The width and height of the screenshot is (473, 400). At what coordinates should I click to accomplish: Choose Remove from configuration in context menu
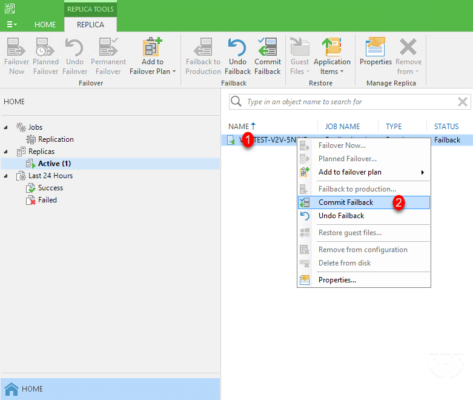pyautogui.click(x=364, y=250)
